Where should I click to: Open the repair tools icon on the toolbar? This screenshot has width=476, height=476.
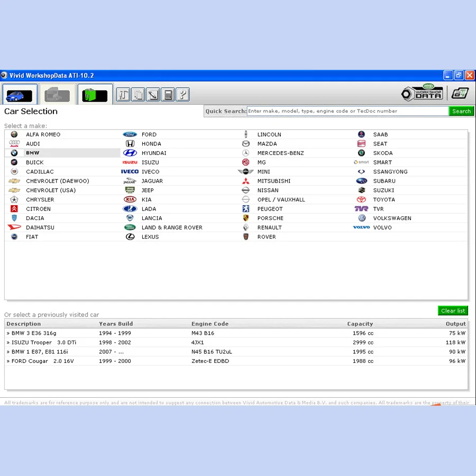point(123,94)
